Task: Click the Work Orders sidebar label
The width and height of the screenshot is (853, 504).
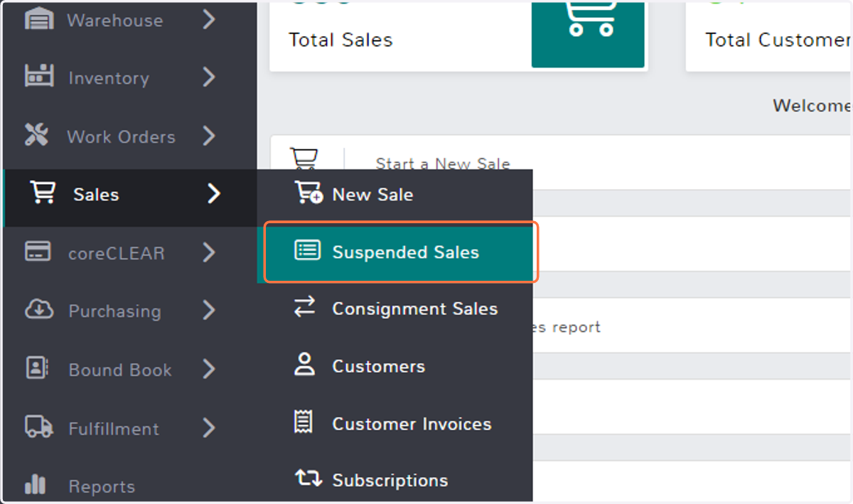Action: click(121, 136)
